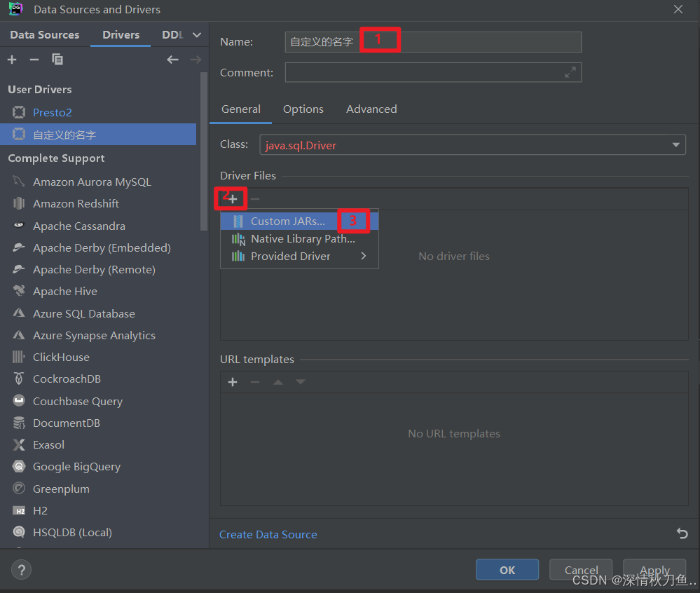
Task: Switch to the Data Sources tab
Action: coord(45,35)
